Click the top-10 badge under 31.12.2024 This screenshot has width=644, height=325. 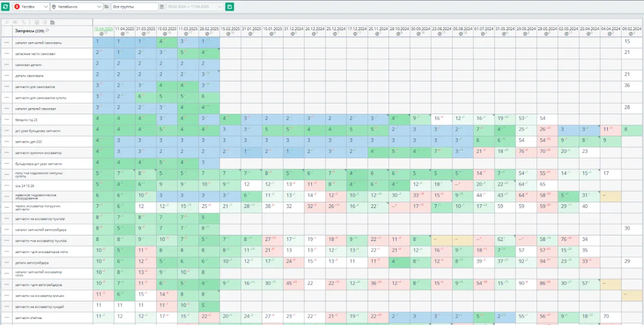click(292, 34)
